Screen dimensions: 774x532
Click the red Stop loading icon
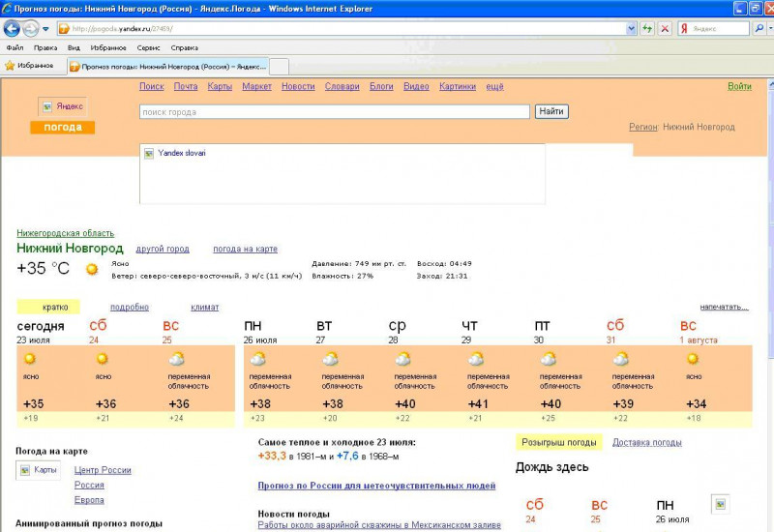(x=665, y=29)
